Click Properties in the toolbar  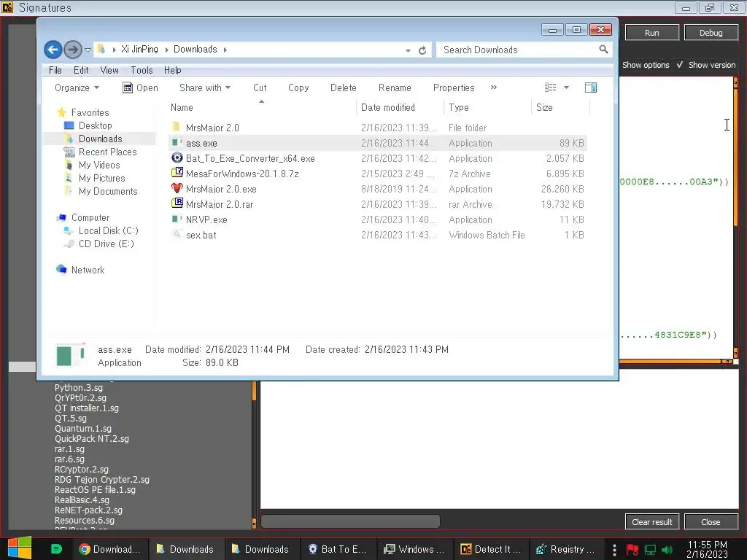(x=454, y=87)
